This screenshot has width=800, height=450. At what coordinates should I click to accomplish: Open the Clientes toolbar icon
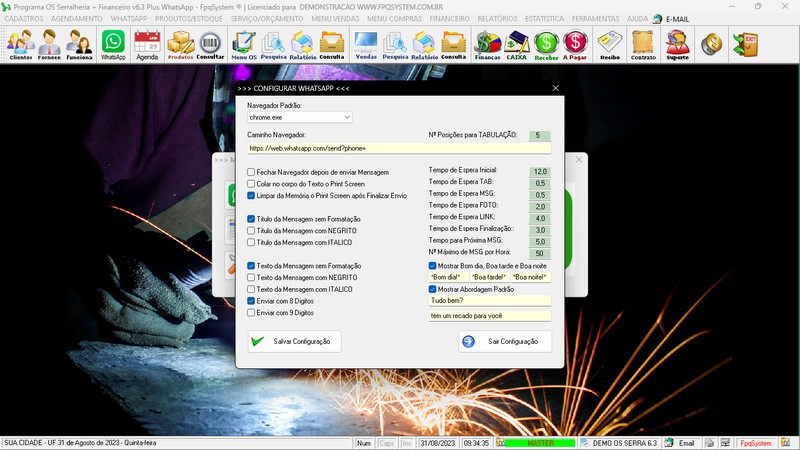tap(20, 45)
